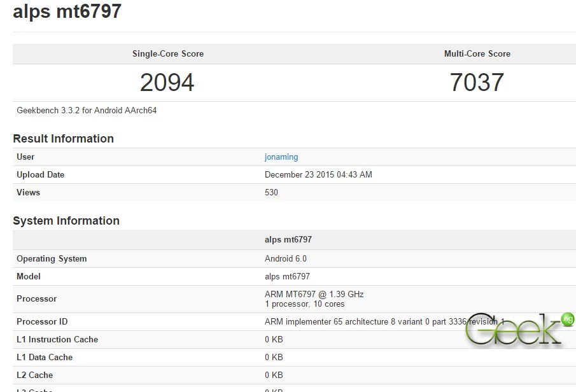Select the 'Operating System' row label
This screenshot has height=392, width=576.
point(52,258)
